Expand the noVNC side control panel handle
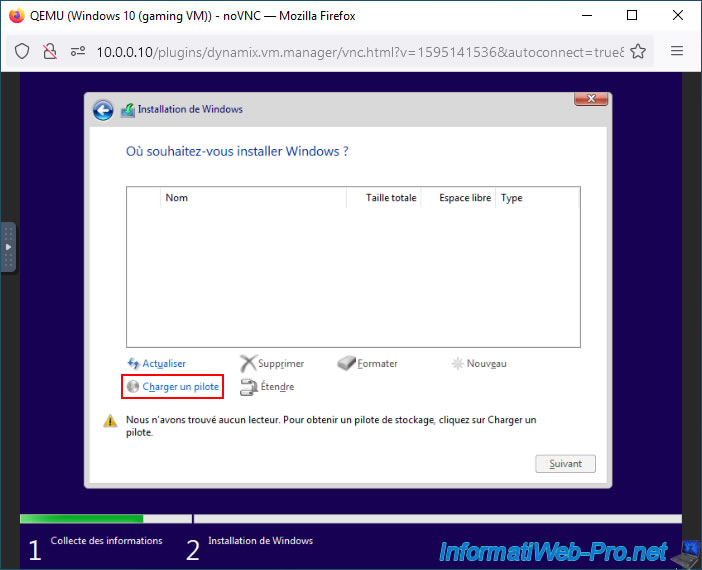 (x=8, y=247)
